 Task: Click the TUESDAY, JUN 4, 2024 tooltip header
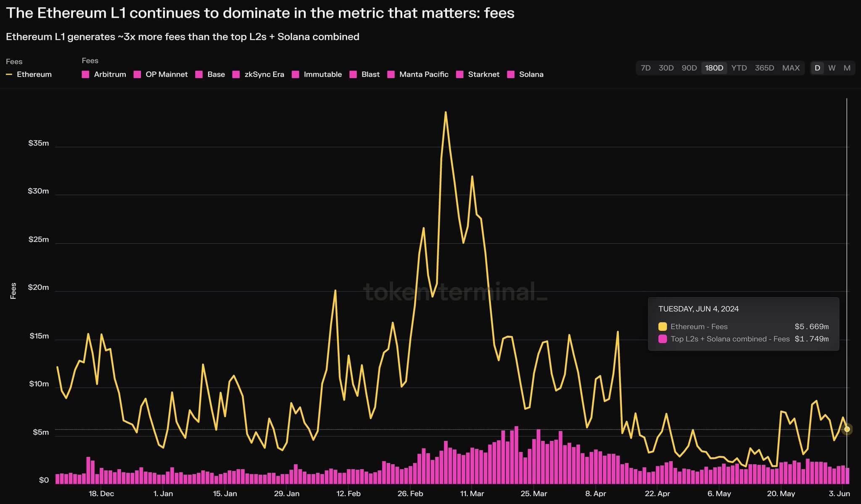point(698,309)
